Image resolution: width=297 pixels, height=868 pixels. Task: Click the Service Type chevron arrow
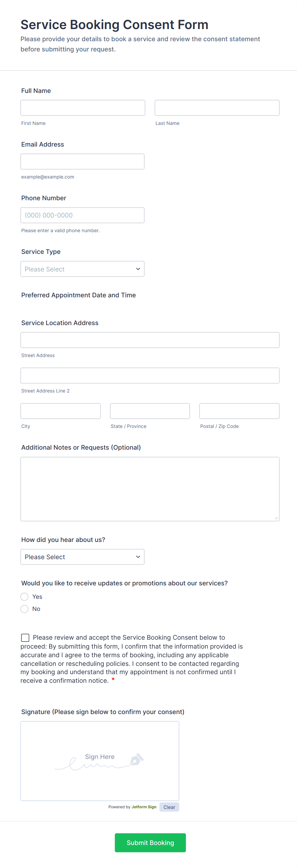pos(138,269)
